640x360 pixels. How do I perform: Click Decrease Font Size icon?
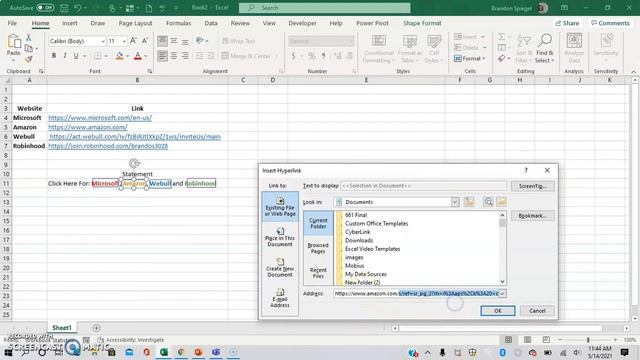[144, 41]
